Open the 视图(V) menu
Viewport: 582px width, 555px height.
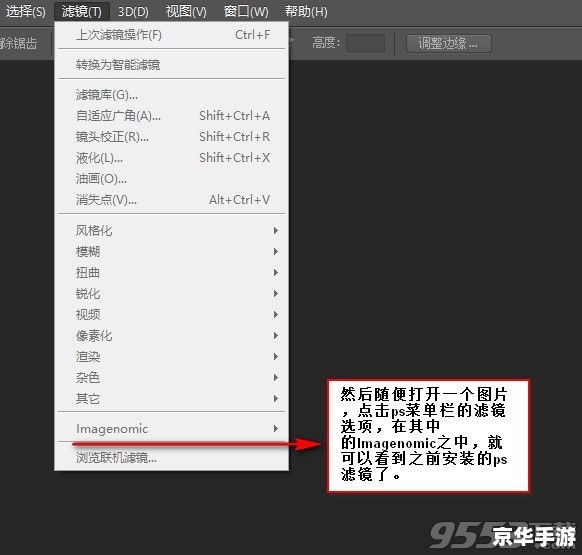coord(186,12)
